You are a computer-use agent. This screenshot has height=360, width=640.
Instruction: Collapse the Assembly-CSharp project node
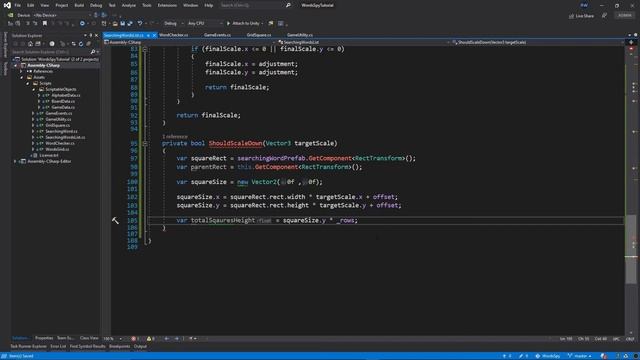[16, 65]
